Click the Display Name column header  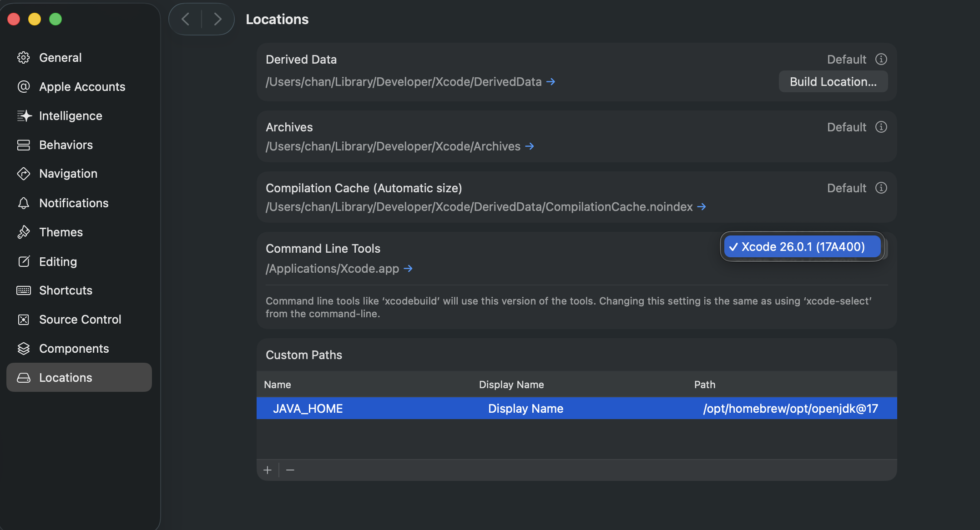(511, 385)
